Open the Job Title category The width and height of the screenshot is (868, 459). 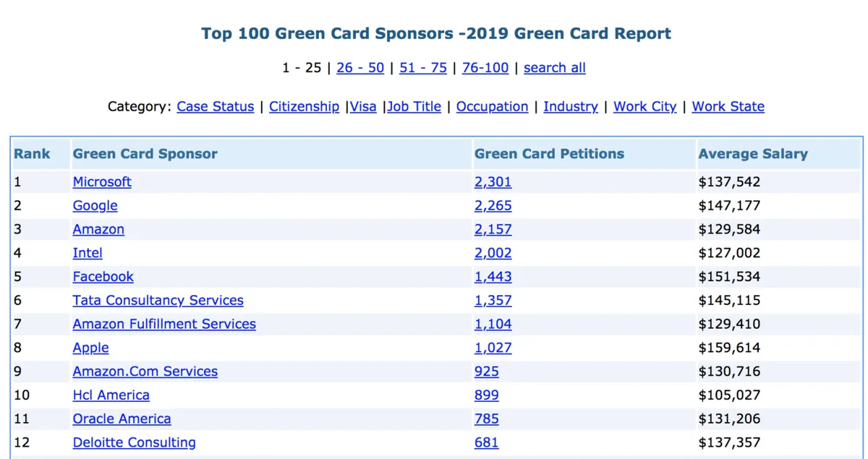(414, 106)
